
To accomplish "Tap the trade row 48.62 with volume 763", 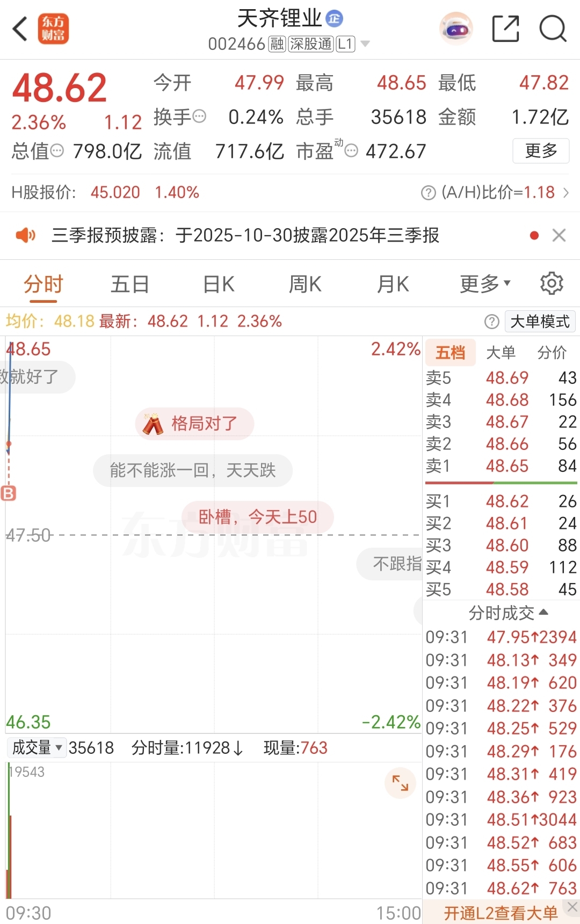I will 501,889.
